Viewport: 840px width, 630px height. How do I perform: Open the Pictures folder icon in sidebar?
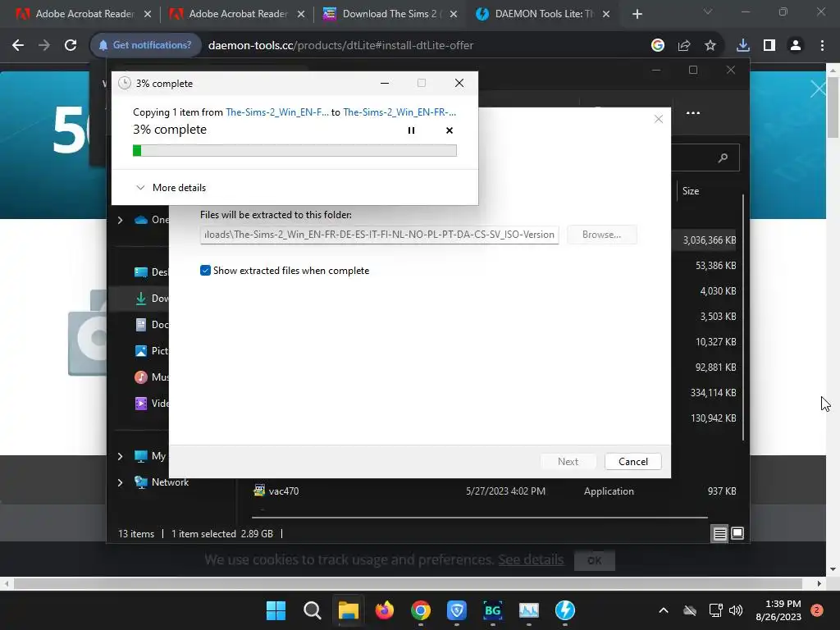[x=141, y=351]
